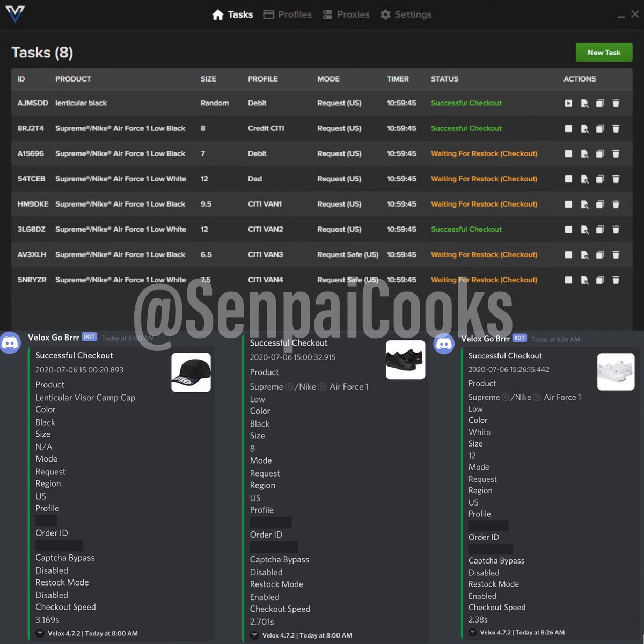Click checkout speed value 2.701s

click(x=262, y=622)
